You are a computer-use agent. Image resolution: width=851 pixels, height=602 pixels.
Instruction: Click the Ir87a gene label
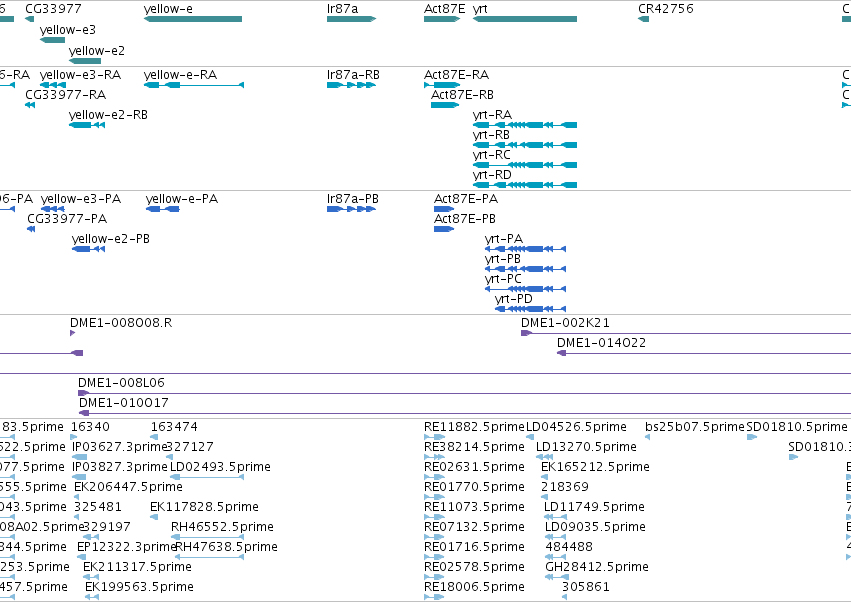[342, 9]
